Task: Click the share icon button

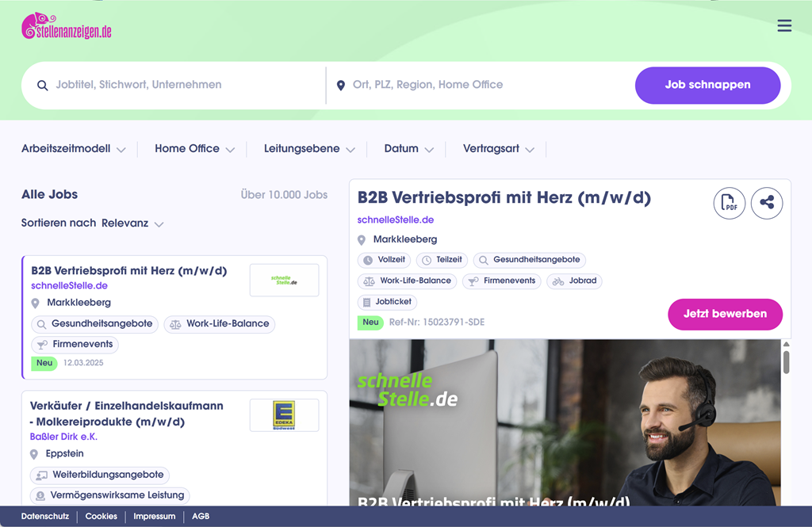Action: 767,204
